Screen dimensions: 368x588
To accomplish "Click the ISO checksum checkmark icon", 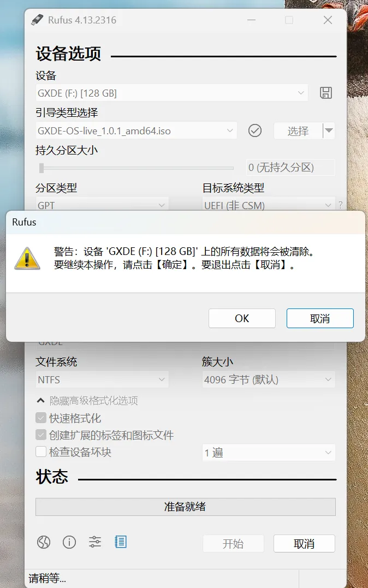I will click(255, 130).
